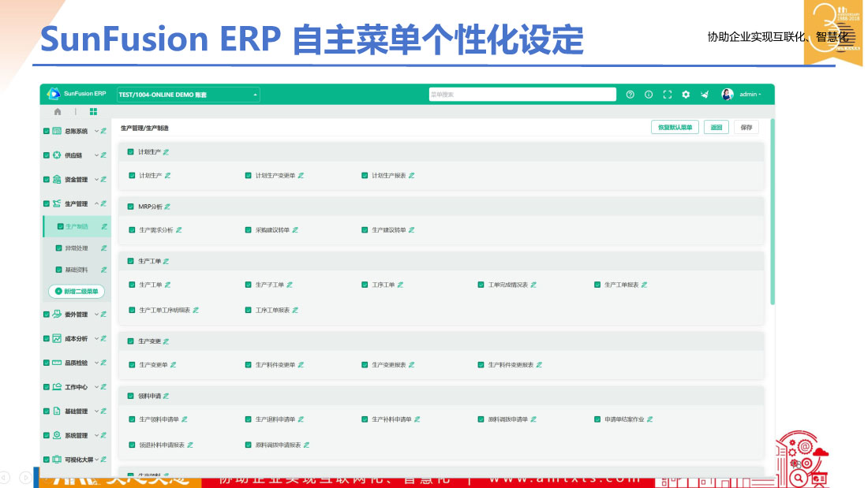868x488 pixels.
Task: Toggle fullscreen mode icon
Action: click(667, 95)
